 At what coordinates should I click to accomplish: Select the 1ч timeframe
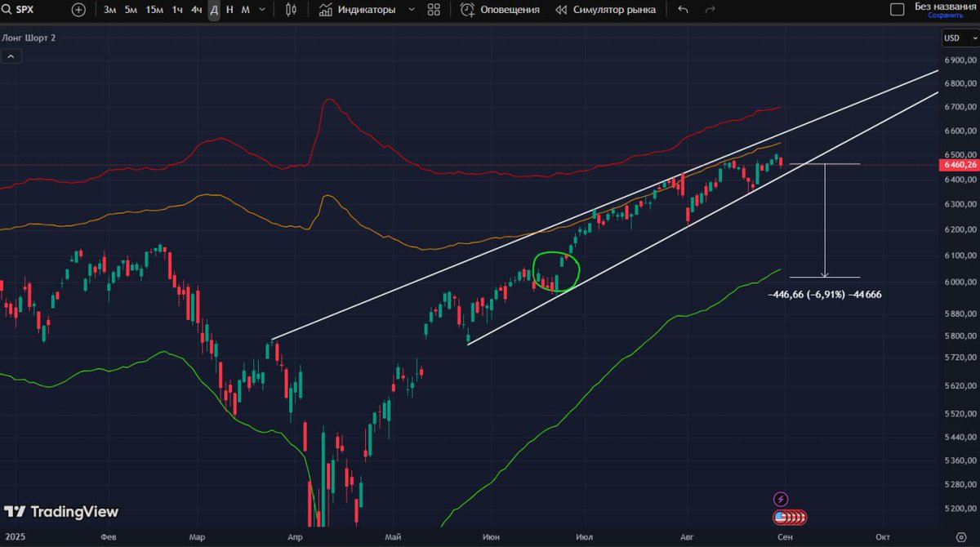point(177,10)
